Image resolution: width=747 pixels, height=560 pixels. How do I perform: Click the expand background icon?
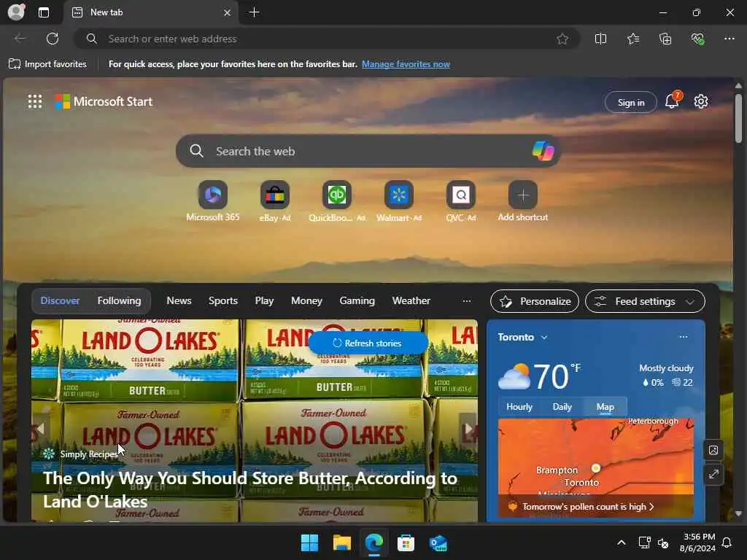713,474
